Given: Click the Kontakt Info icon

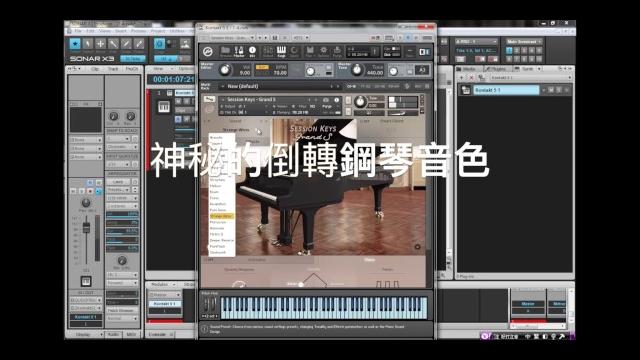Looking at the screenshot, I should pos(252,51).
